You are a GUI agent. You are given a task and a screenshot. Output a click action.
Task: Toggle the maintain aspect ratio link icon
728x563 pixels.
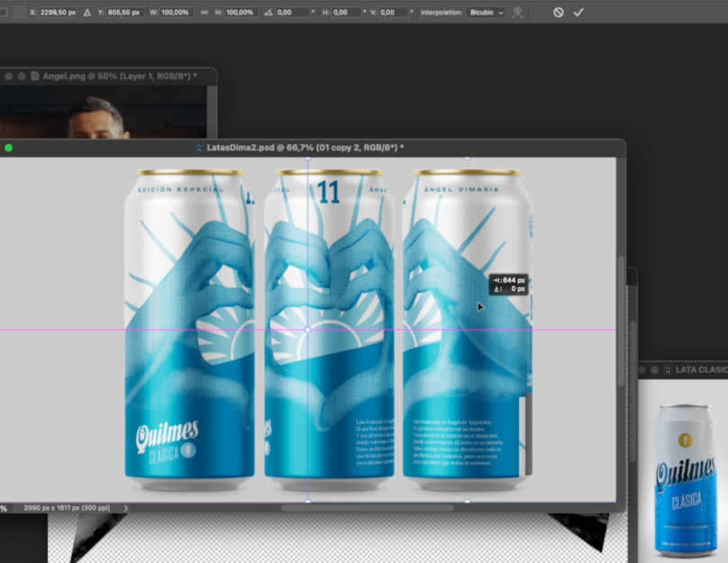pos(205,13)
